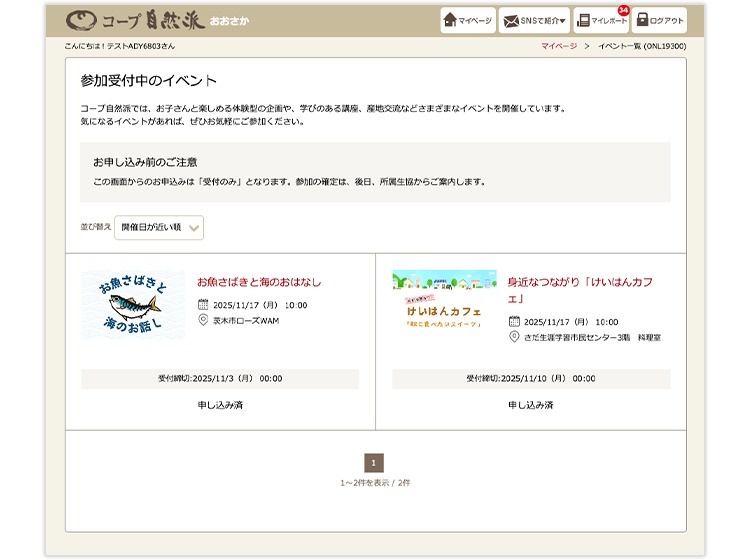Open the 開催日が近い順 sort dropdown
750x560 pixels.
[159, 228]
